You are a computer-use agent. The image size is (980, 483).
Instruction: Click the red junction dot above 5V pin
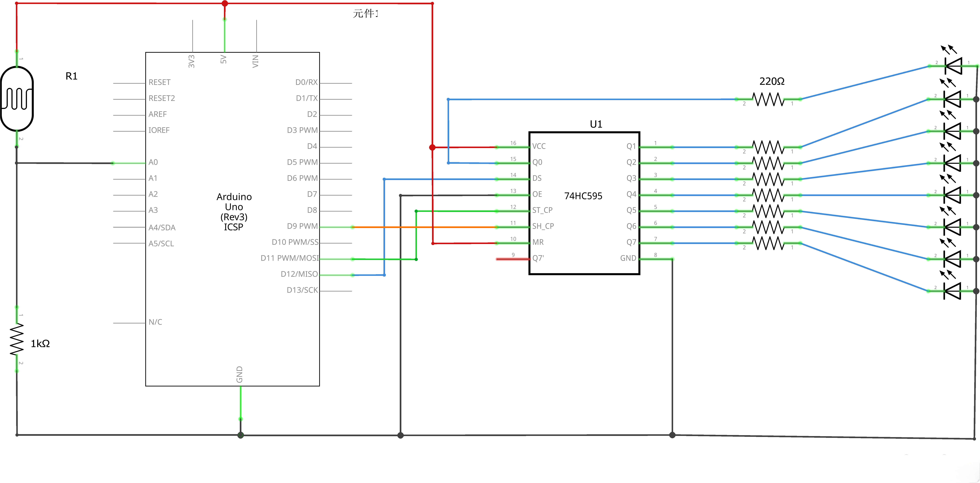225,3
